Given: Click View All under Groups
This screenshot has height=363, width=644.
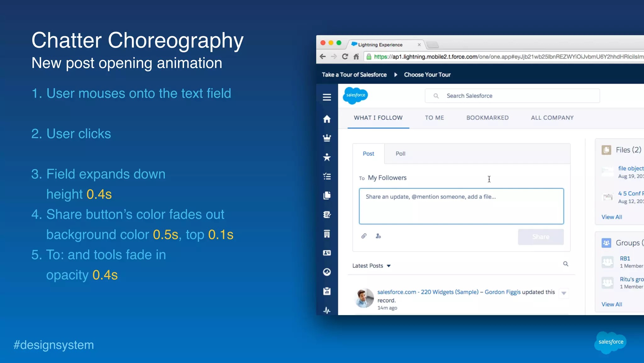Looking at the screenshot, I should coord(612,304).
